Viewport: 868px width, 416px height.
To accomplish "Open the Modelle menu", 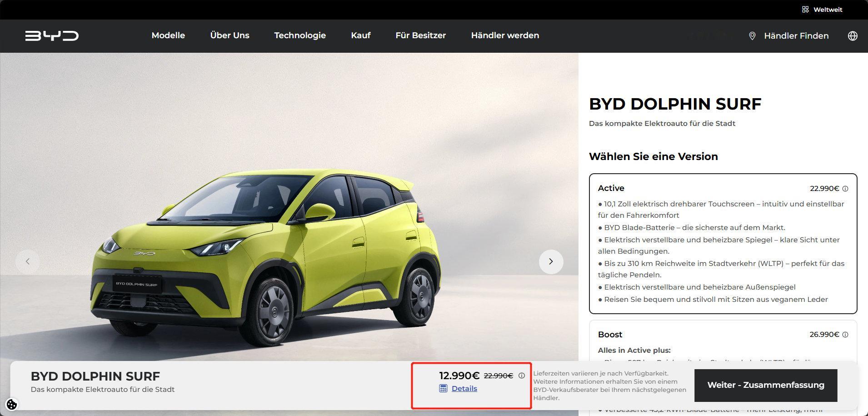I will (168, 35).
